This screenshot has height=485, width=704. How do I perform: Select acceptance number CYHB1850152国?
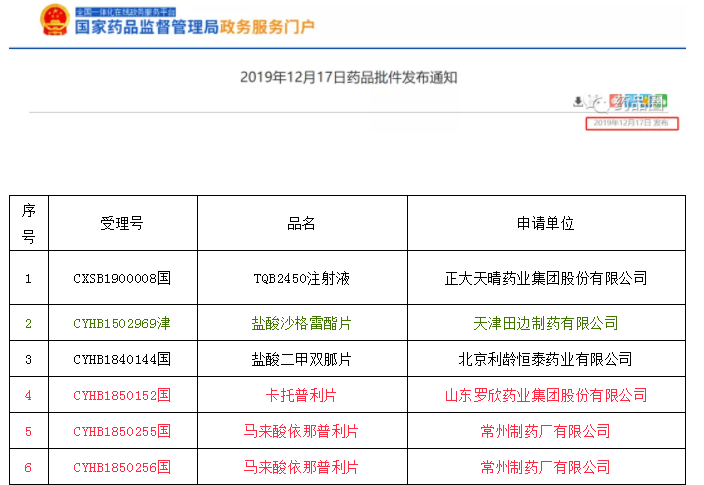[122, 395]
